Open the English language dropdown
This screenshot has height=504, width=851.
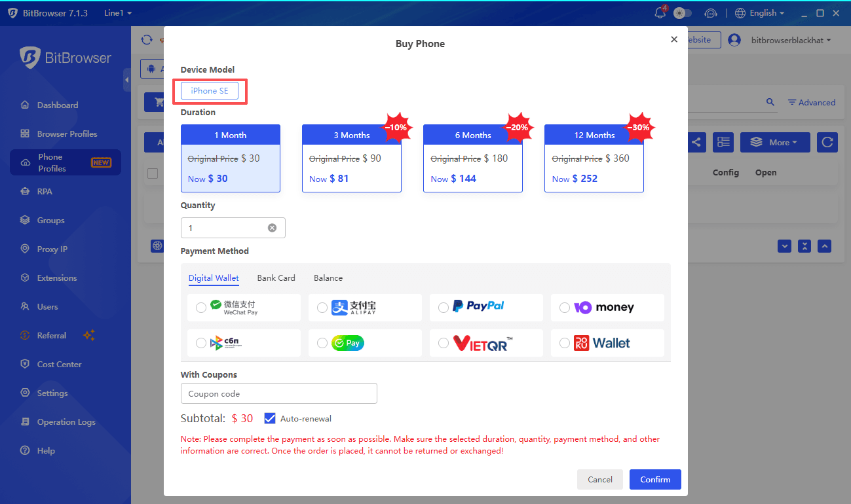760,13
